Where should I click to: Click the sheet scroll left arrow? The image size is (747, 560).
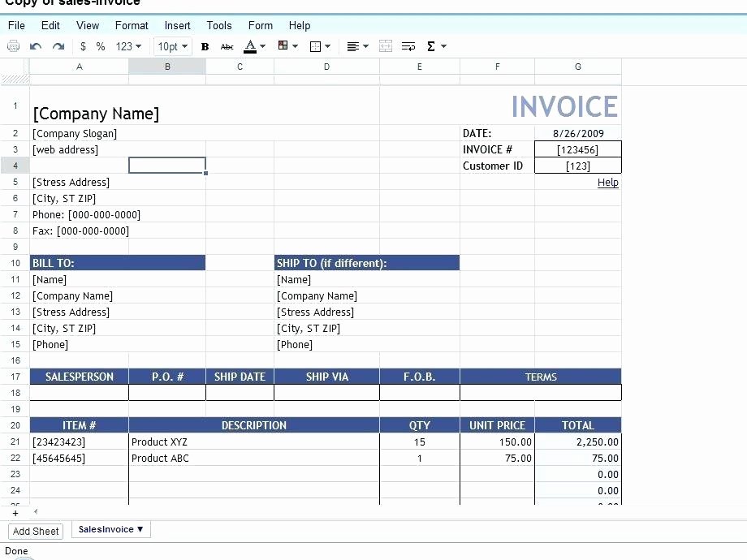(x=36, y=512)
